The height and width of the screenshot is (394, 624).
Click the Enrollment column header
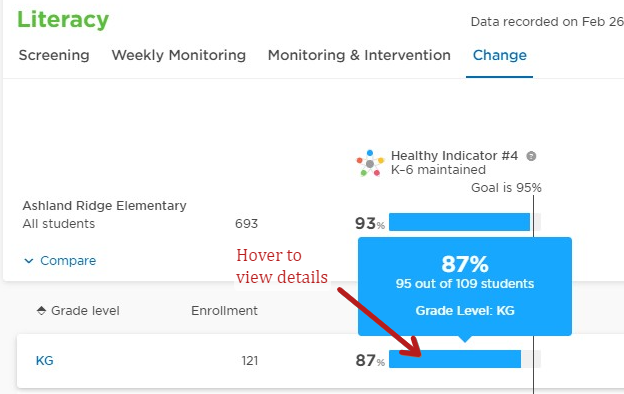click(x=224, y=310)
